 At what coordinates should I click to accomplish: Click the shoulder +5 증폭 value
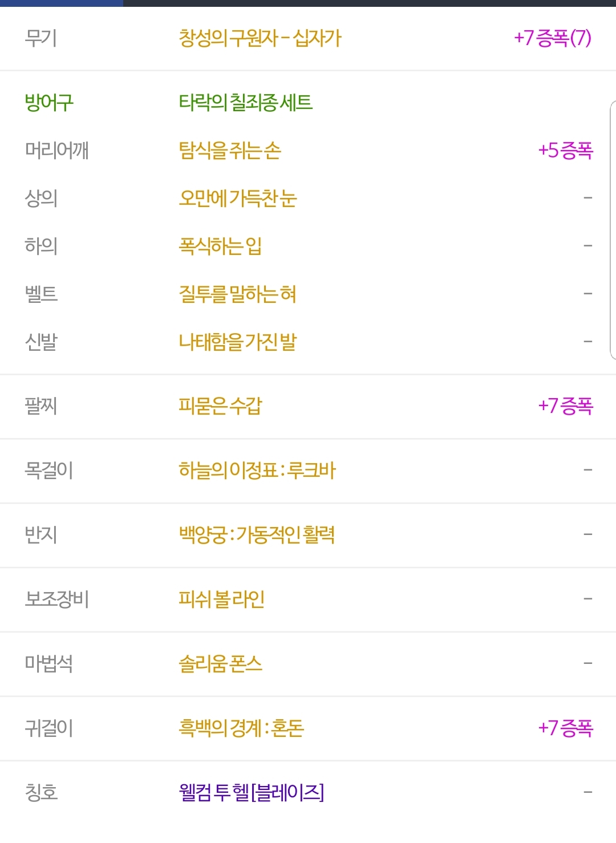(x=566, y=151)
